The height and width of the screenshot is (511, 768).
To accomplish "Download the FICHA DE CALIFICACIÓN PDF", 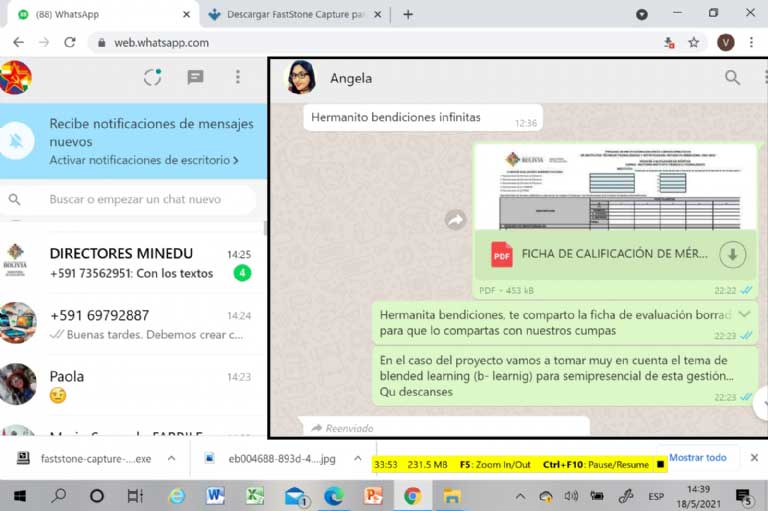I will pos(732,254).
